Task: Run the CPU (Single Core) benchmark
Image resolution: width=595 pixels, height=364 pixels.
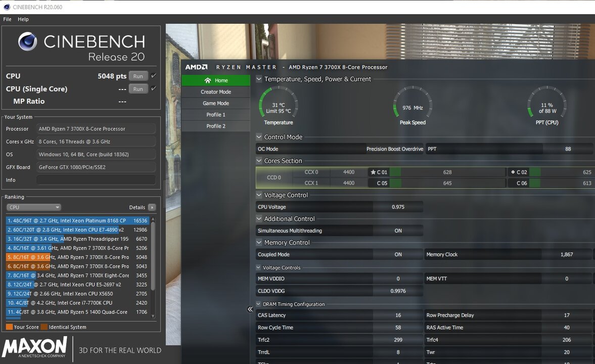Action: click(138, 89)
